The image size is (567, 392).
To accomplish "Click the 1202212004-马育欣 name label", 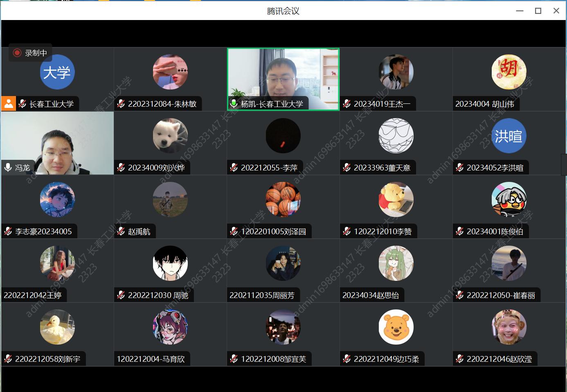I will coord(151,359).
